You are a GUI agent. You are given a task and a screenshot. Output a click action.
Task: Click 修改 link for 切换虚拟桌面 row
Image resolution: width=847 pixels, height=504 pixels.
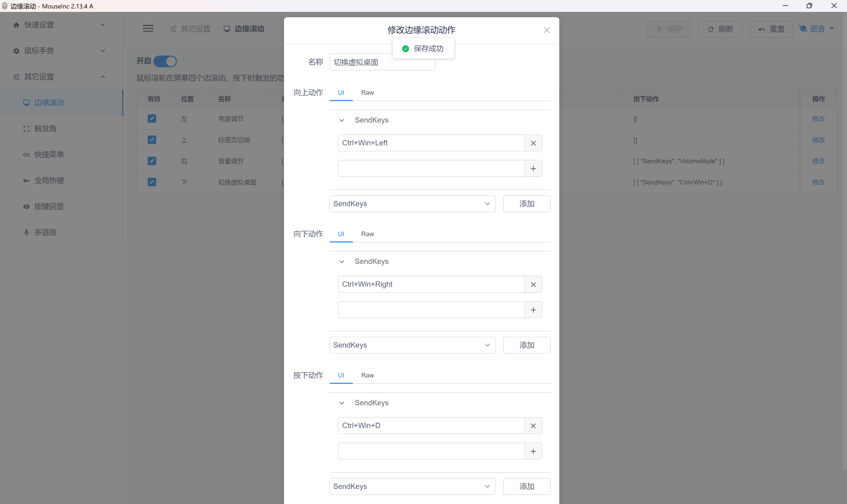(x=818, y=182)
